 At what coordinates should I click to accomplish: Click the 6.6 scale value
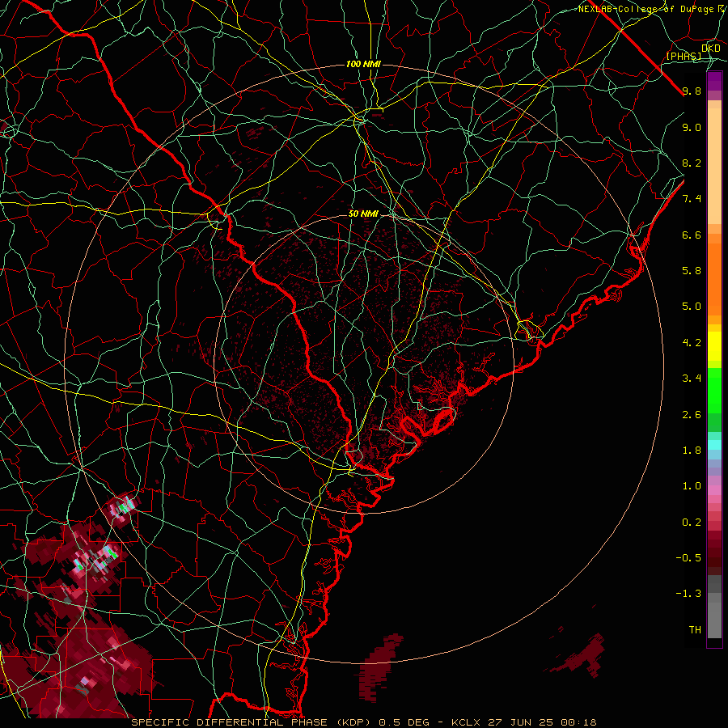point(692,235)
